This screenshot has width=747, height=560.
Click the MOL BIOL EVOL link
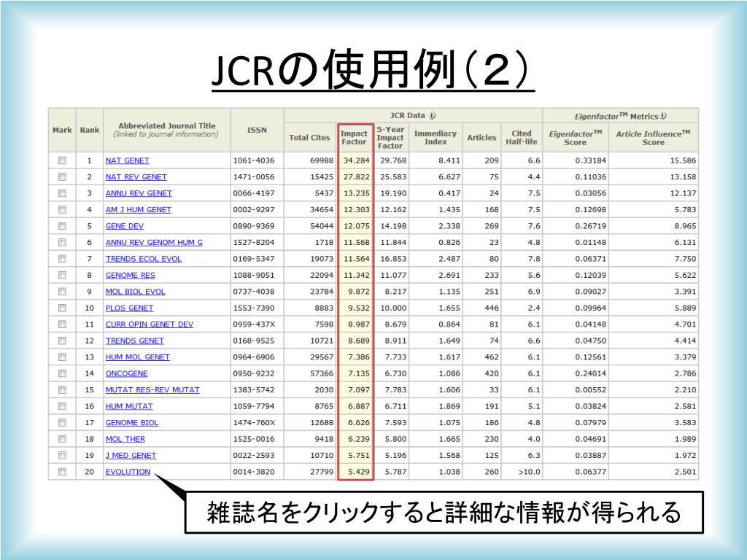click(135, 292)
